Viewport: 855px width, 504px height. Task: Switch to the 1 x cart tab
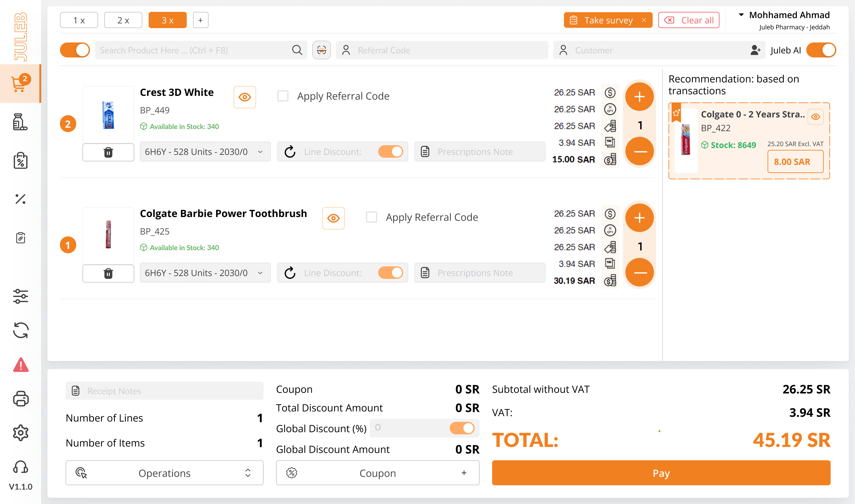79,20
